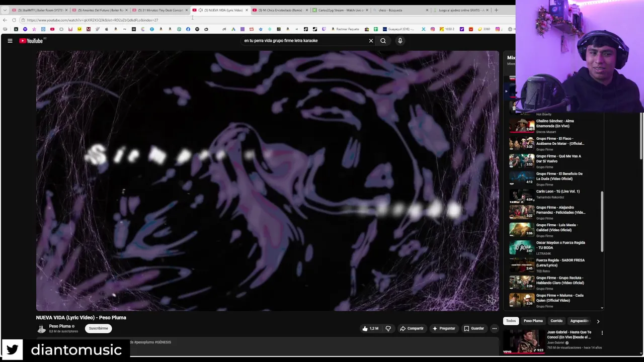Open the Peso Pluma channel avatar
The image size is (644, 362).
point(41,329)
